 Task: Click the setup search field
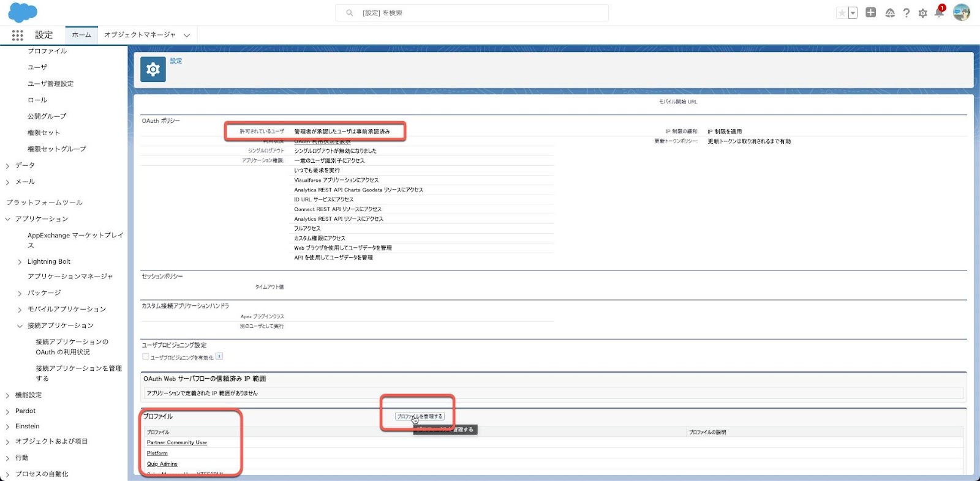472,13
